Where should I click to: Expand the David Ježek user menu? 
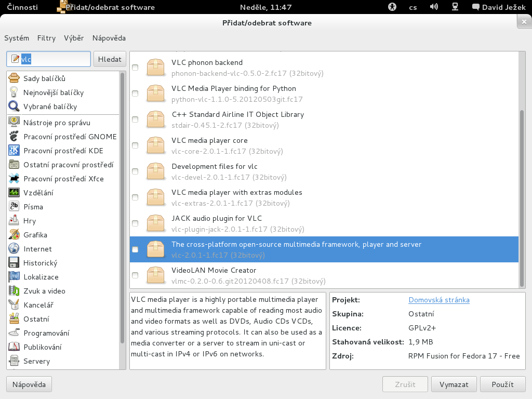(x=498, y=7)
